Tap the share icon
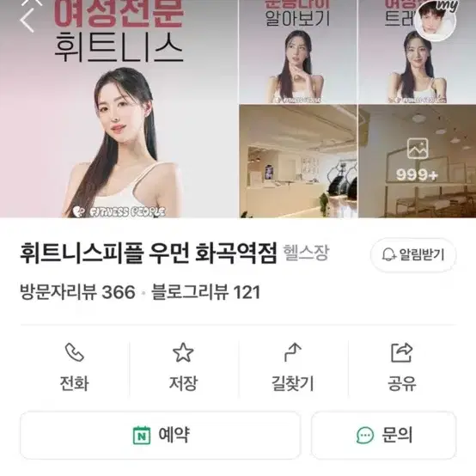 (x=401, y=352)
